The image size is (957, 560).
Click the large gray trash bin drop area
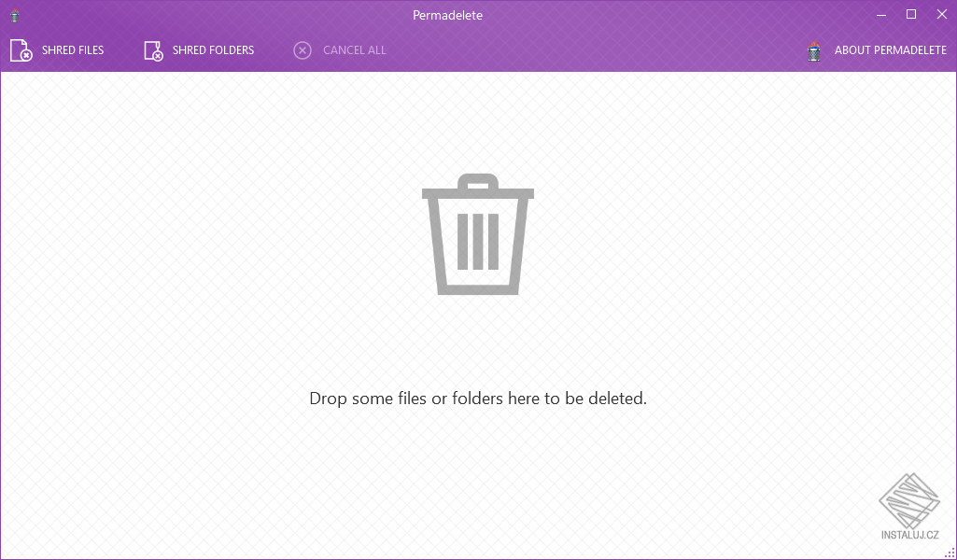(478, 234)
